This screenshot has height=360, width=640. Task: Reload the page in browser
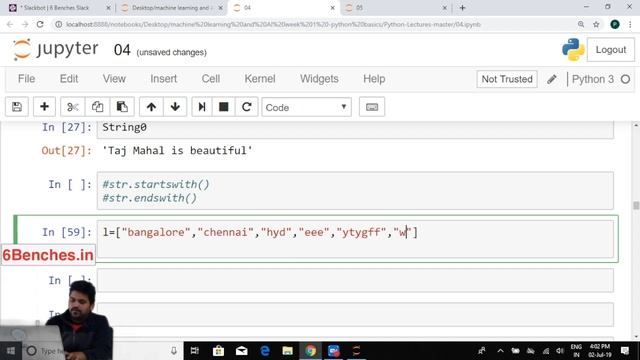tap(40, 24)
